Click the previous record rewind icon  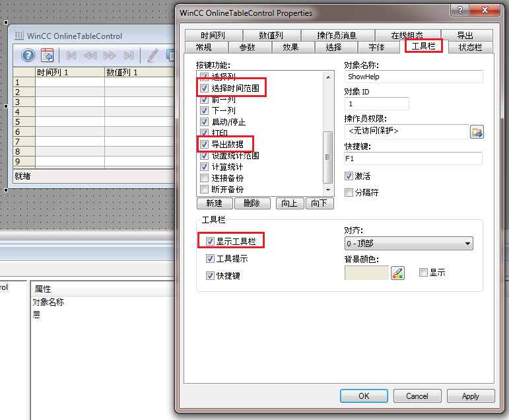(90, 55)
